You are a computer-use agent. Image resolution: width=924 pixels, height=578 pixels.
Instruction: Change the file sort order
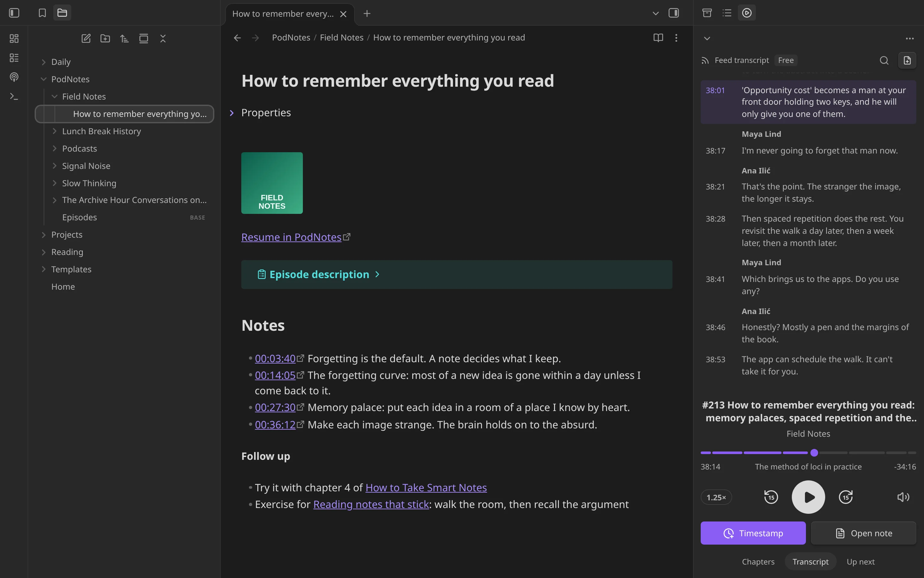124,38
